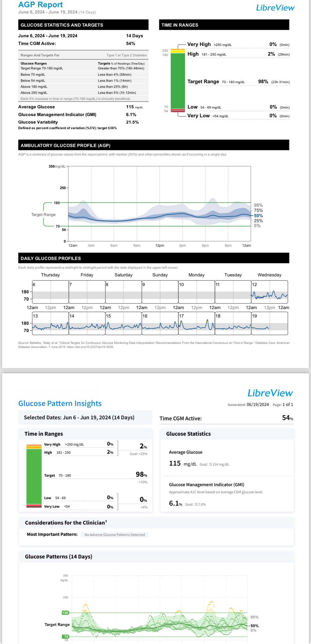This screenshot has width=311, height=644.
Task: Open the day 12 daily glucose profile
Action: tap(269, 291)
